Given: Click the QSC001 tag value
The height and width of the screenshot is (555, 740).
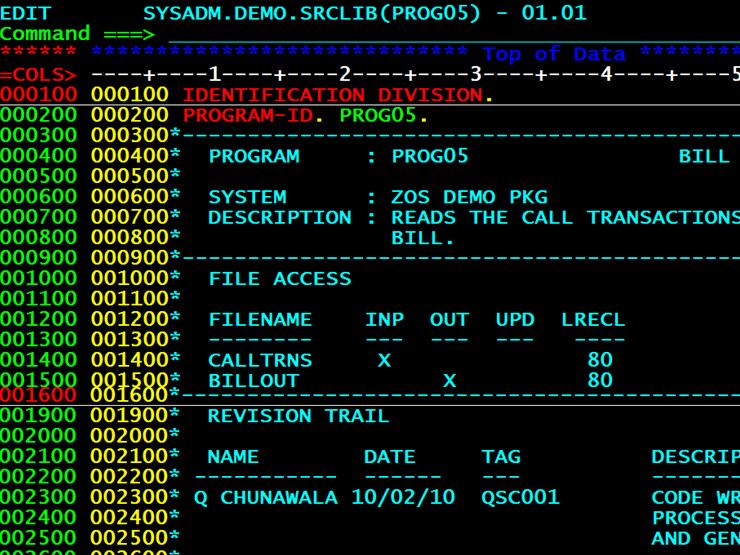Looking at the screenshot, I should tap(520, 498).
